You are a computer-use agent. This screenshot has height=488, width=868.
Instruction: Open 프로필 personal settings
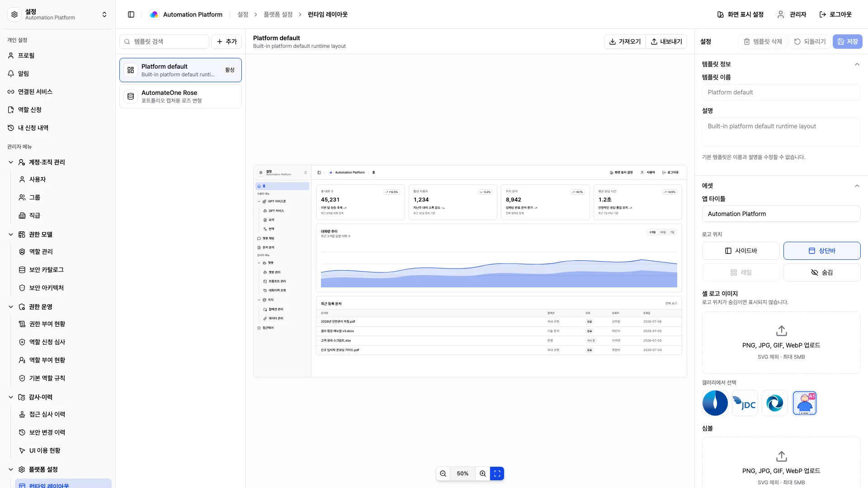point(57,56)
